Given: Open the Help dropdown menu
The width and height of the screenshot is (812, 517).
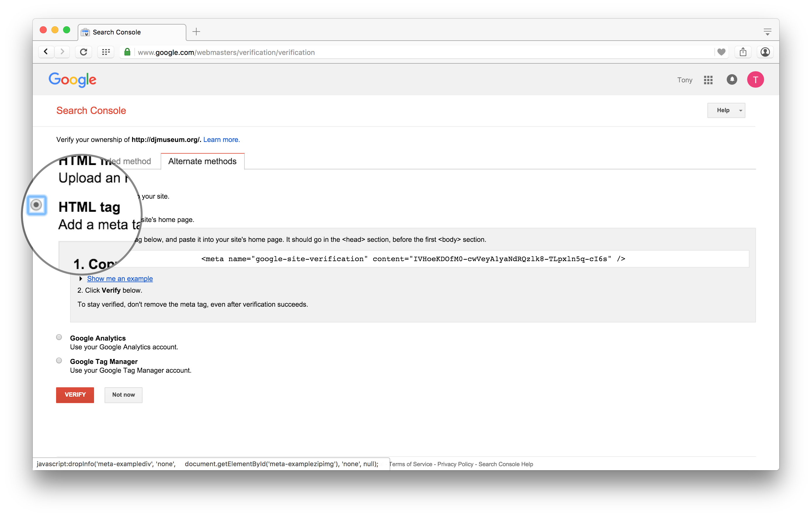Looking at the screenshot, I should coord(726,110).
